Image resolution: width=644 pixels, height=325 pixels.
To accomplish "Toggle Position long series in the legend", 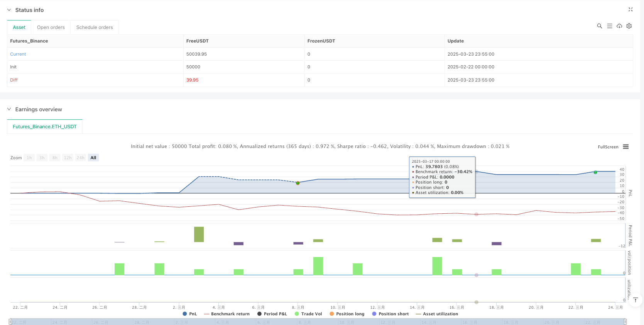I will point(347,314).
